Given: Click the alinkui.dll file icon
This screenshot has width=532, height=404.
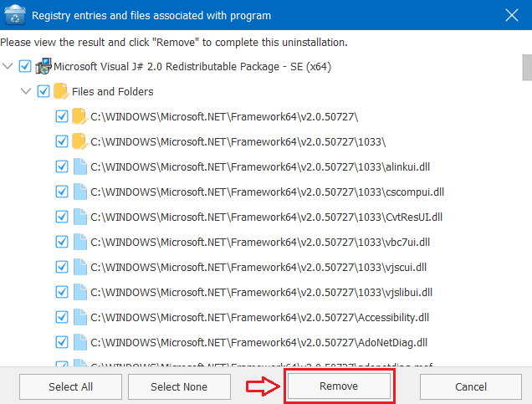Looking at the screenshot, I should click(x=80, y=166).
